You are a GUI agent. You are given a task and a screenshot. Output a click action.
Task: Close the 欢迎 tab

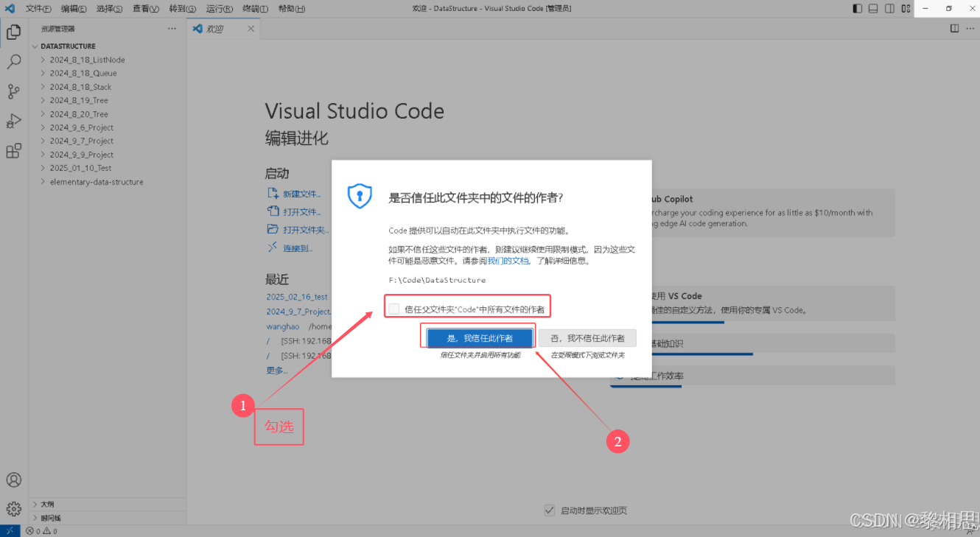point(251,29)
